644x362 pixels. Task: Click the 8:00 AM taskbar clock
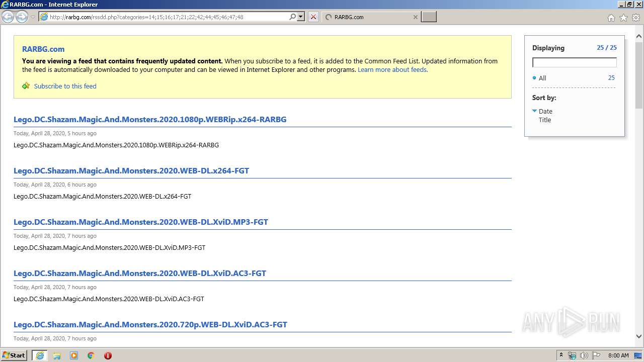click(x=618, y=355)
